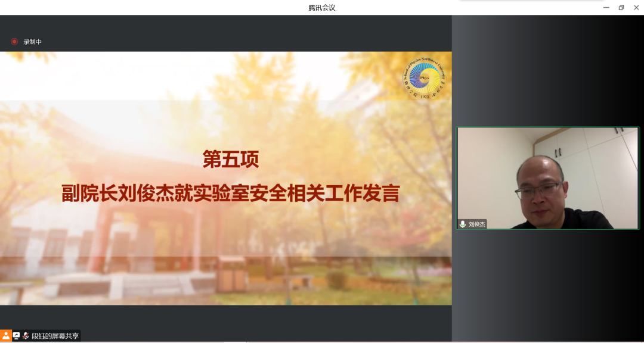Click the 第五项 heading on the shared slide
This screenshot has height=343, width=644.
coord(231,160)
